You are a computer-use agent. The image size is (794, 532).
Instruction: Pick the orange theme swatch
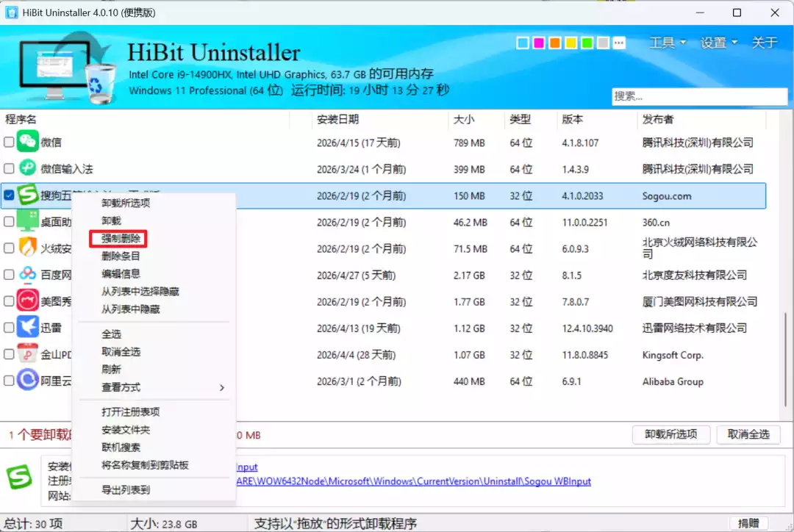(x=554, y=43)
